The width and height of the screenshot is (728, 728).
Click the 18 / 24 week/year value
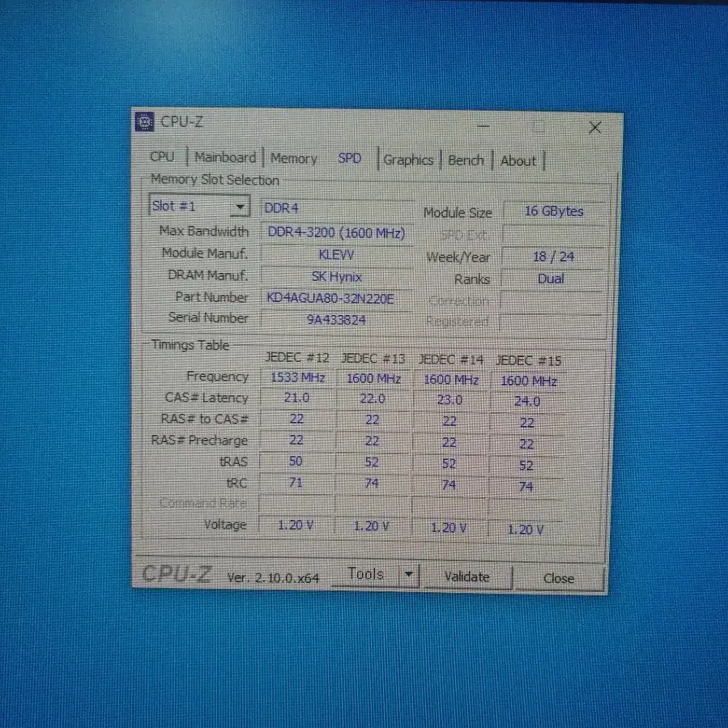click(x=553, y=257)
